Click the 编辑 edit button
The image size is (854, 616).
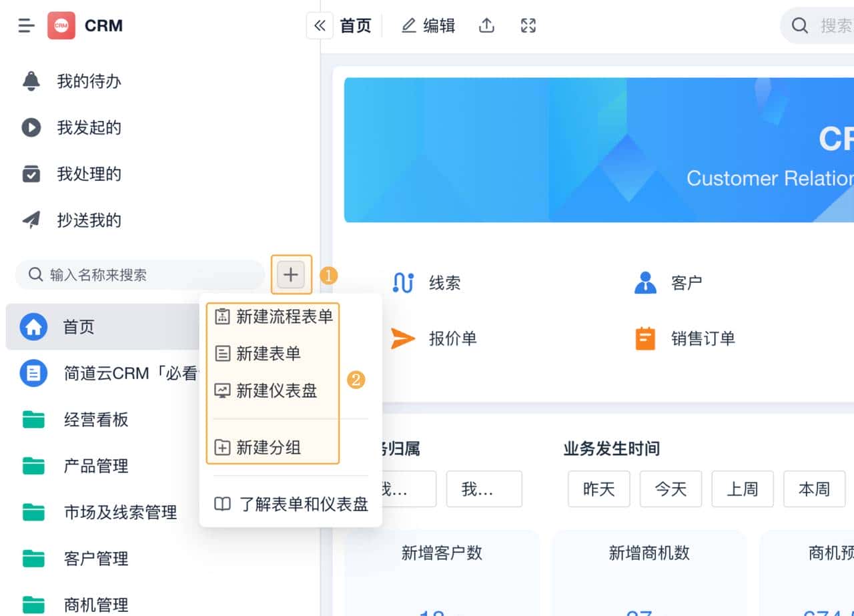[428, 25]
